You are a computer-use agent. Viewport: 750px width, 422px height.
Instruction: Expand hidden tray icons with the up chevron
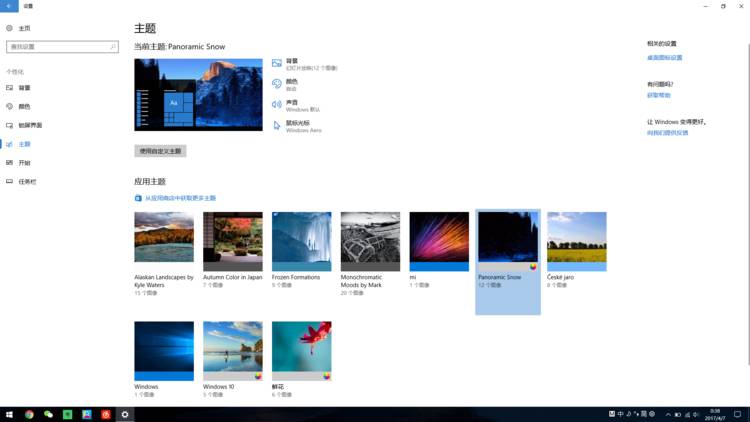point(668,414)
